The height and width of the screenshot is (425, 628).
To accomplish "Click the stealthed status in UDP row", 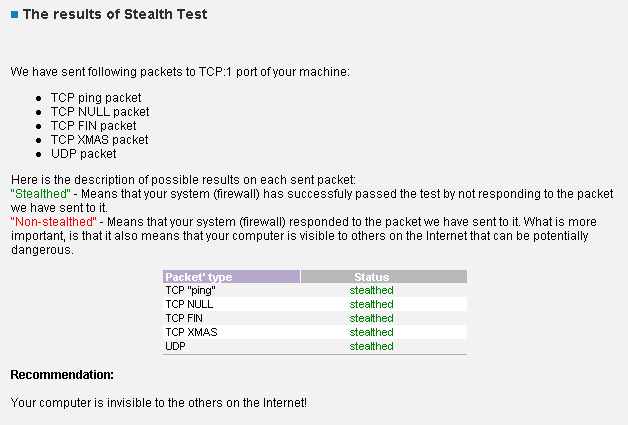I will (x=371, y=346).
